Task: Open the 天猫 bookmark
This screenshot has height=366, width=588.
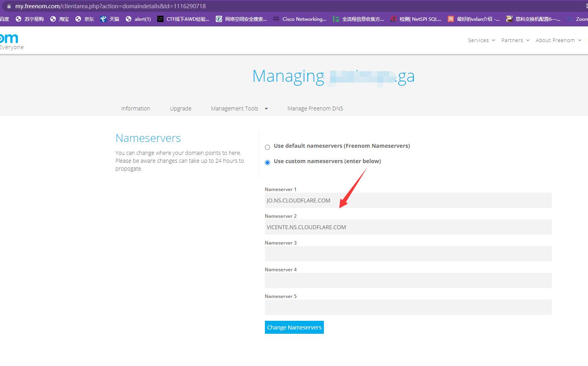Action: point(110,19)
